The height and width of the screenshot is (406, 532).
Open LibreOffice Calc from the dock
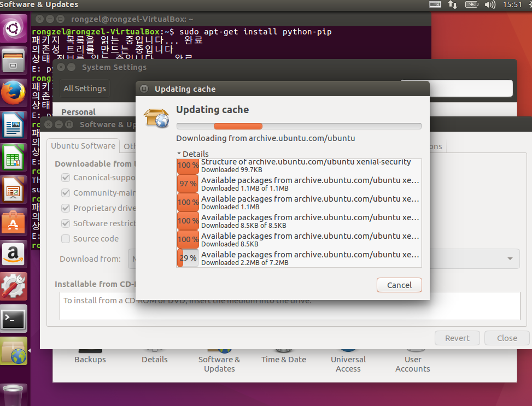click(13, 157)
